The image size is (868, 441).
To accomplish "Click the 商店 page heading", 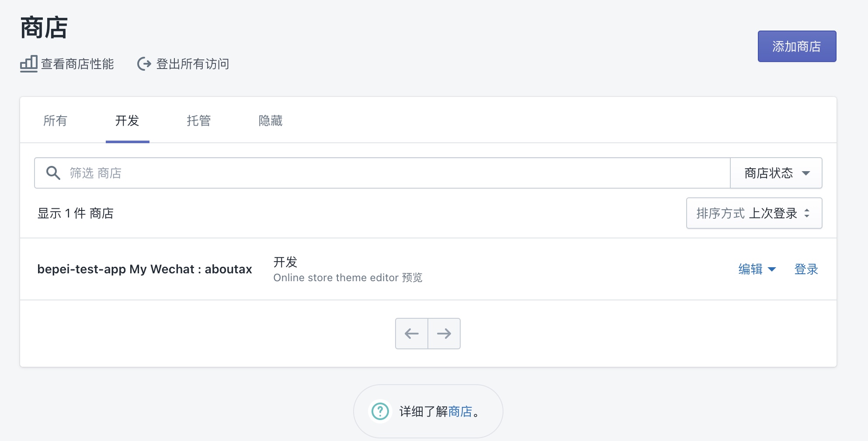I will click(44, 28).
